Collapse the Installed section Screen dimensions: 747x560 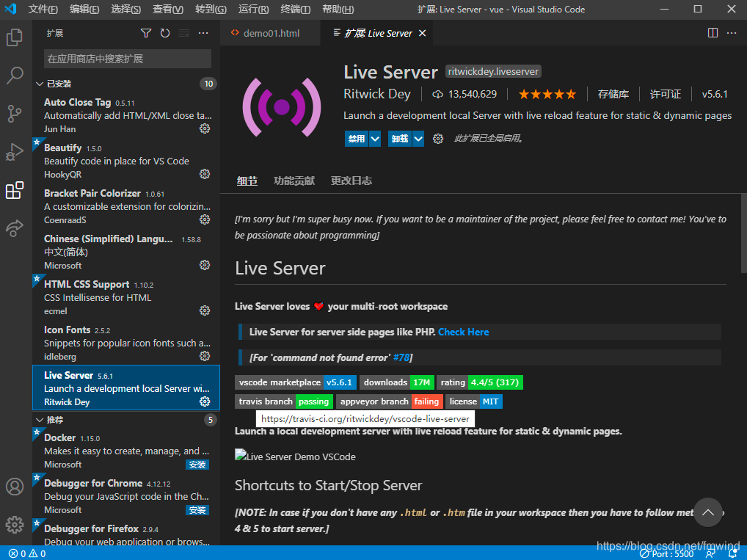pos(40,84)
